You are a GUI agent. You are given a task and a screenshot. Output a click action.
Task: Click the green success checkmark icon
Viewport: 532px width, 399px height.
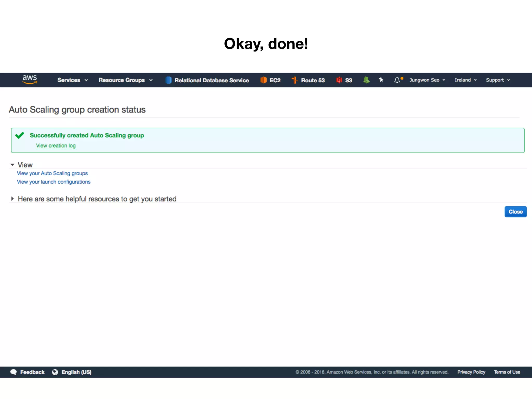[19, 135]
